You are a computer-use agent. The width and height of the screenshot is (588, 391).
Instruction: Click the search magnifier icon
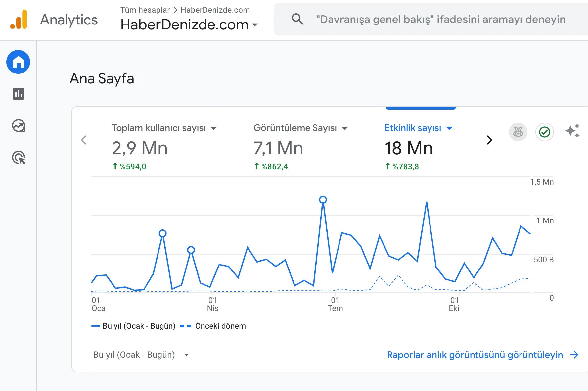(x=297, y=19)
